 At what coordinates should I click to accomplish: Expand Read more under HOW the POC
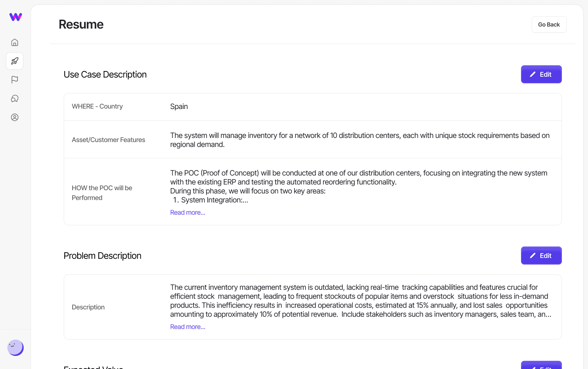click(187, 213)
